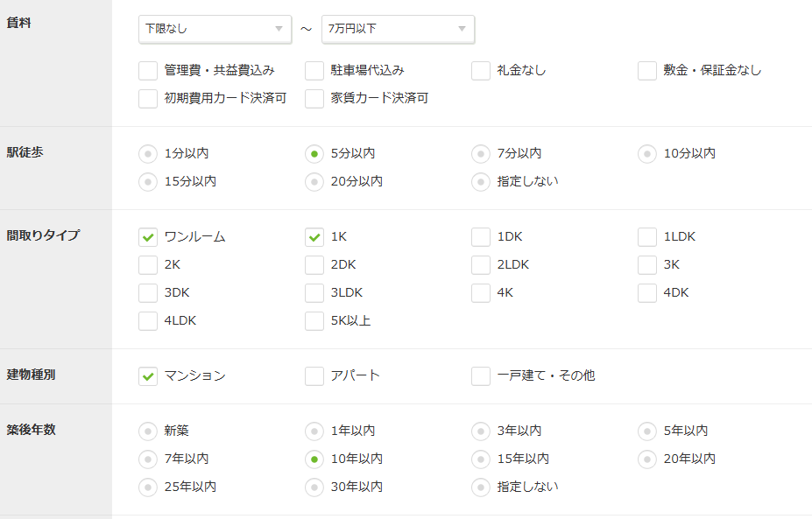Screen dimensions: 812x519
Task: Enable 初期費用カード決済可 checkbox
Action: tap(148, 99)
